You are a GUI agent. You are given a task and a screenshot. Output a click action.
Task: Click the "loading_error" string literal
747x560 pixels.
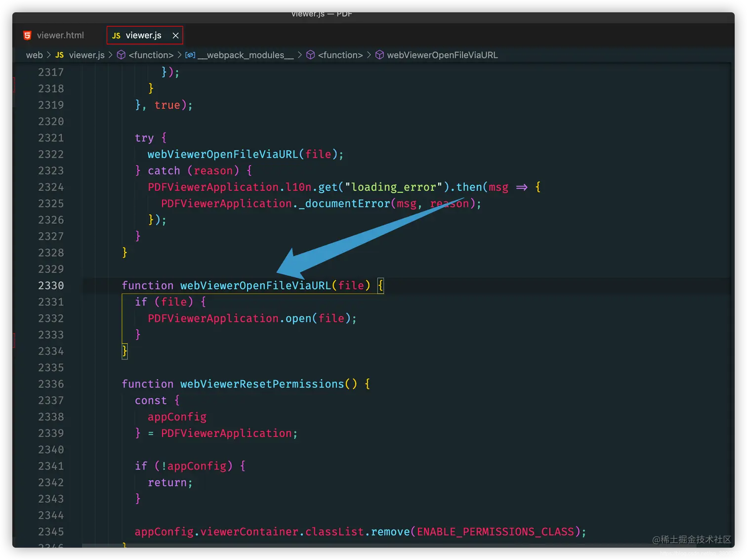[393, 187]
